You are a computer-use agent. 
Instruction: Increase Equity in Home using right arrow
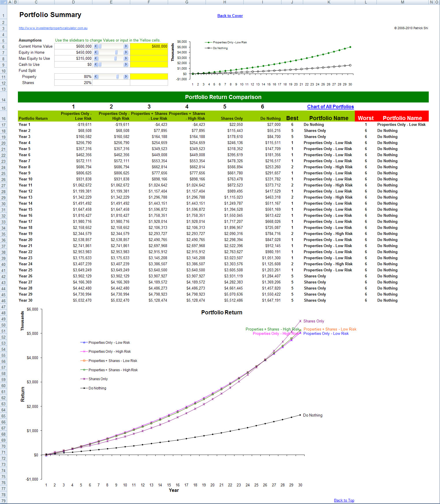click(126, 52)
